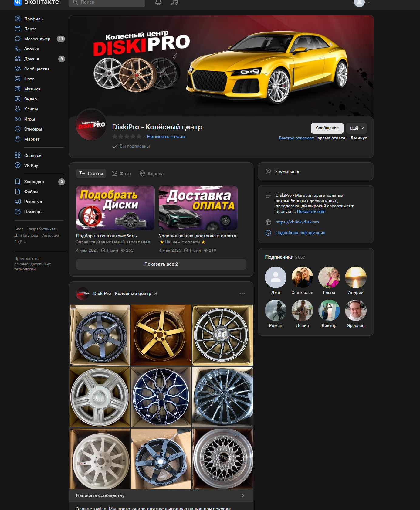Open the Разработчикам footer link
The width and height of the screenshot is (420, 510).
pos(42,229)
